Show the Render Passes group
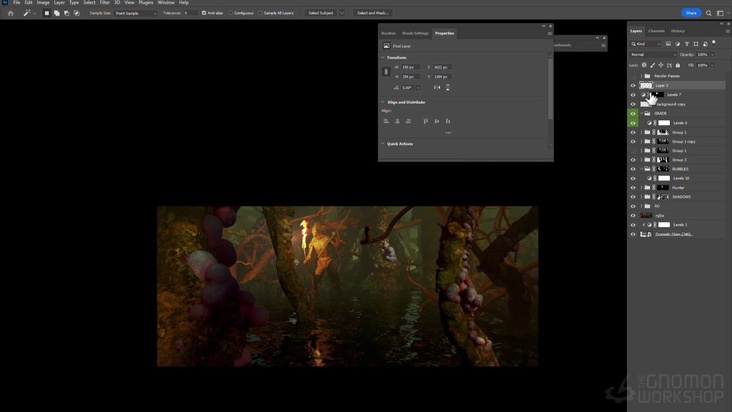This screenshot has height=412, width=732. pyautogui.click(x=633, y=76)
